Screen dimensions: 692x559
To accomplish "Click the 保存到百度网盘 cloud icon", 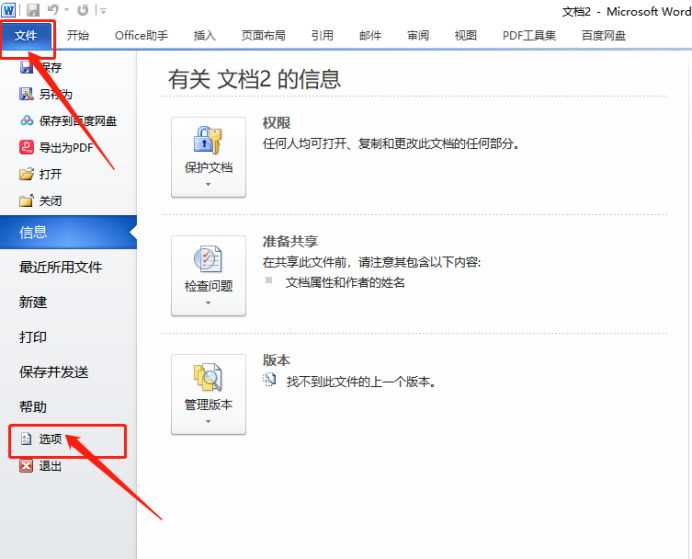I will coord(26,120).
